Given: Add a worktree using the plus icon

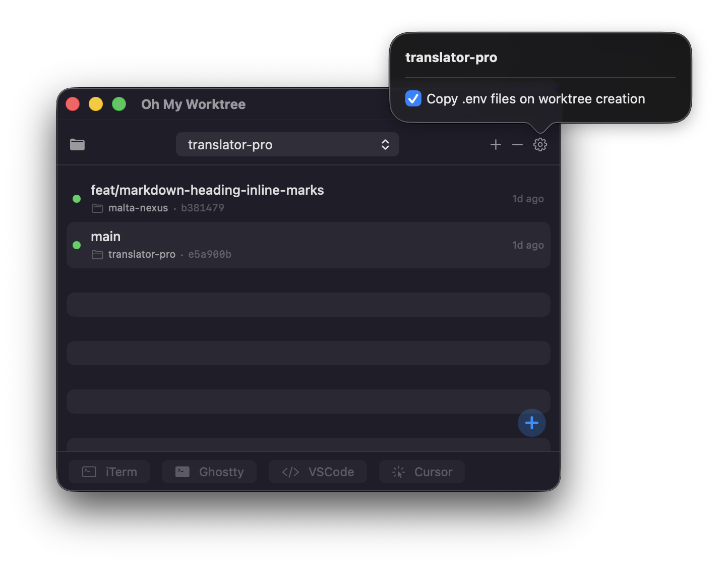Looking at the screenshot, I should coord(496,144).
